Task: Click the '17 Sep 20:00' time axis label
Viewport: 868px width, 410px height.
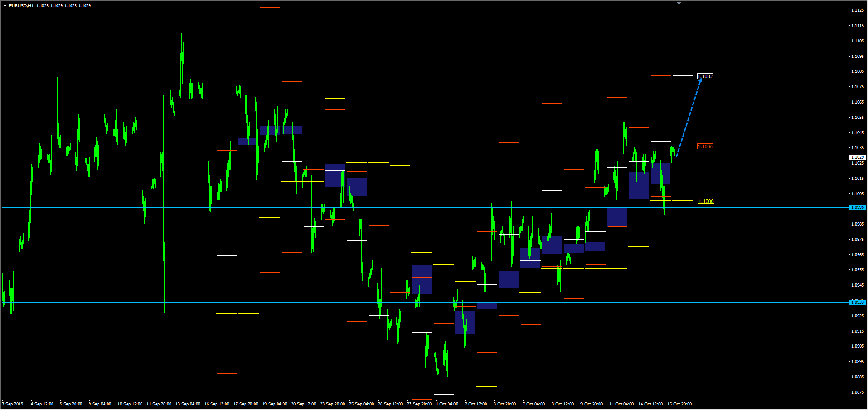Action: click(x=245, y=404)
